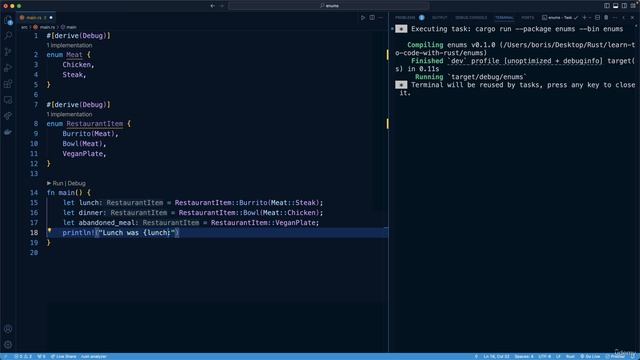Click Live Share in the status bar

click(63, 356)
